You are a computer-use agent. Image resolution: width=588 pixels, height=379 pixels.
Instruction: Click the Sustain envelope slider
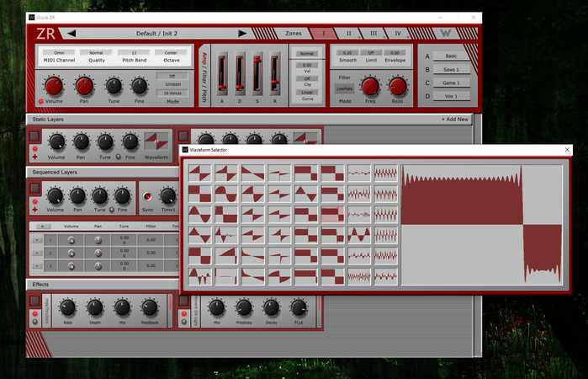pos(257,74)
